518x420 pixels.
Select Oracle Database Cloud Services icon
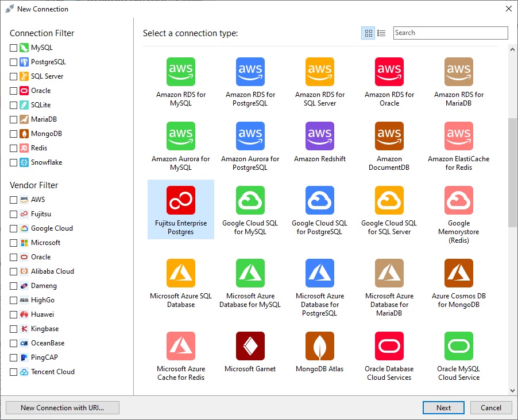389,346
